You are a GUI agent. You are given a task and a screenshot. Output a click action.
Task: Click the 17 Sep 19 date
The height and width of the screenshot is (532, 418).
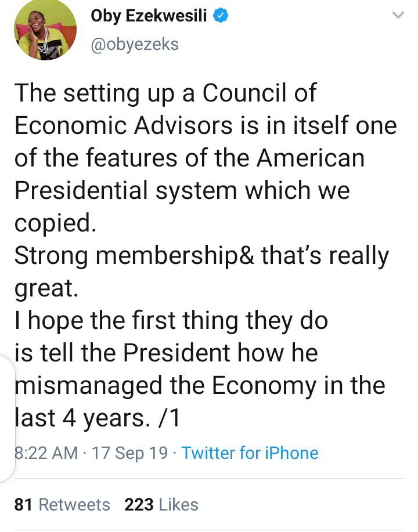click(x=131, y=453)
